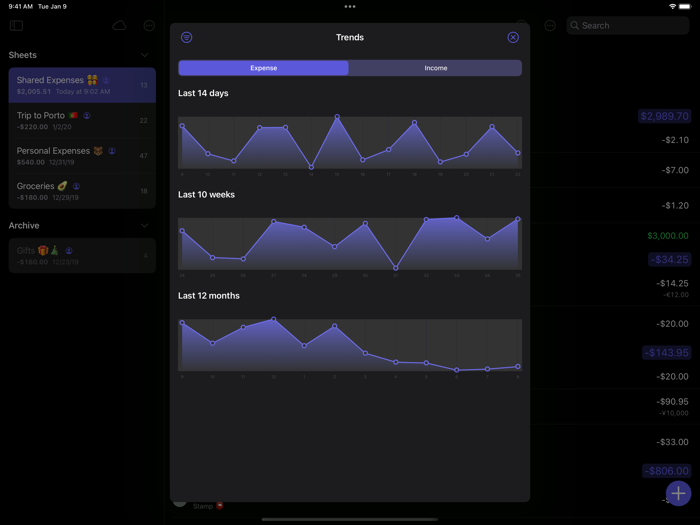Click the magnifying glass search icon

point(575,25)
